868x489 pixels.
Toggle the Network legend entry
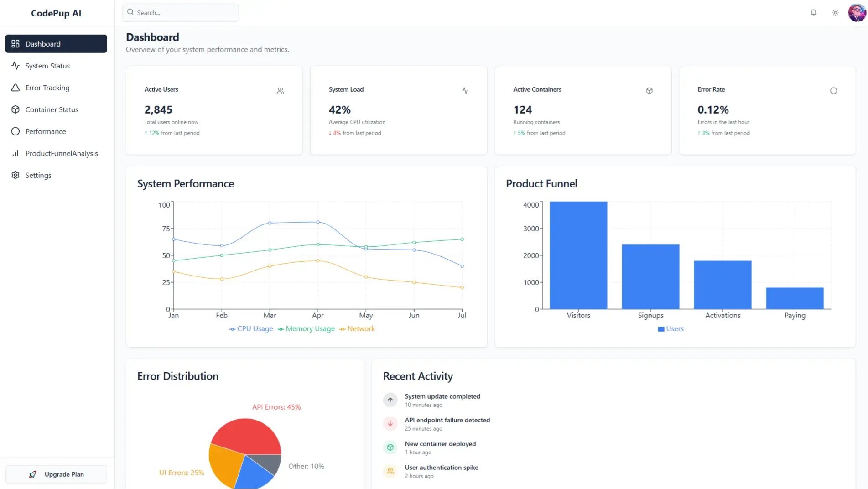[x=357, y=328]
